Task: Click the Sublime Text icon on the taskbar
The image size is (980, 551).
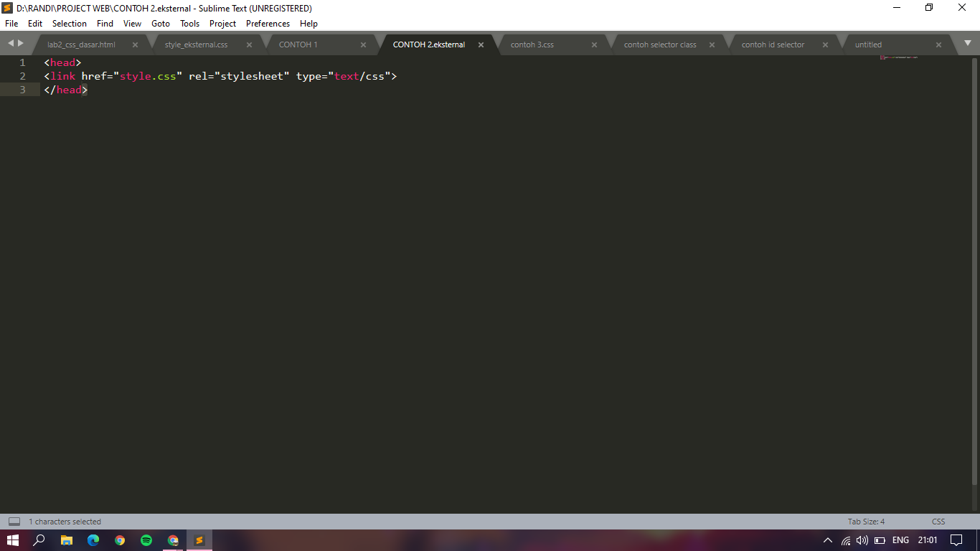Action: 199,540
